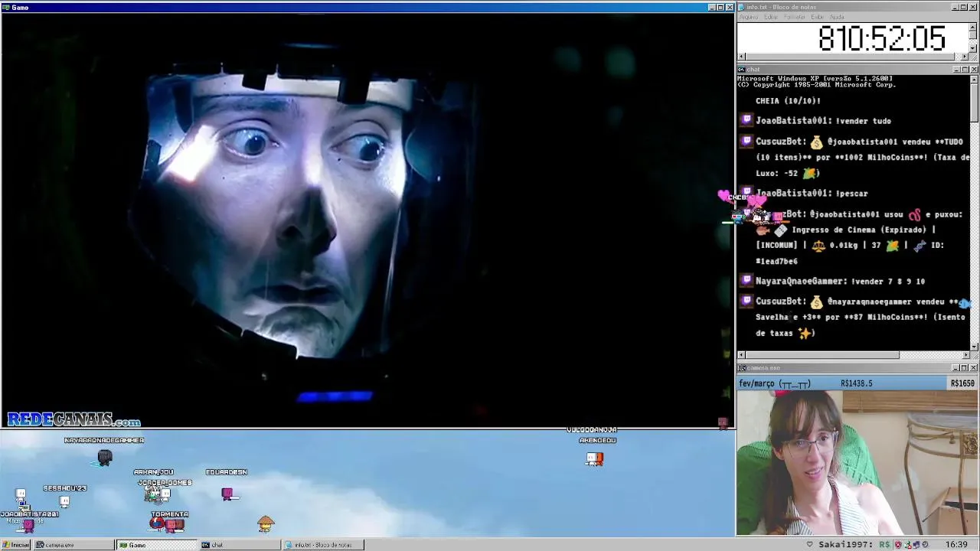Click 'fev/março' label in camera window
The image size is (980, 551).
(756, 383)
